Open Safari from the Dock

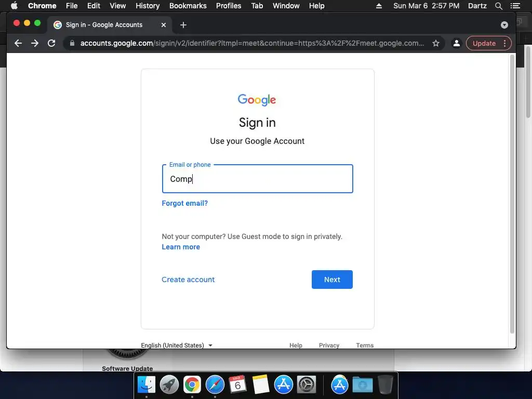pos(215,384)
